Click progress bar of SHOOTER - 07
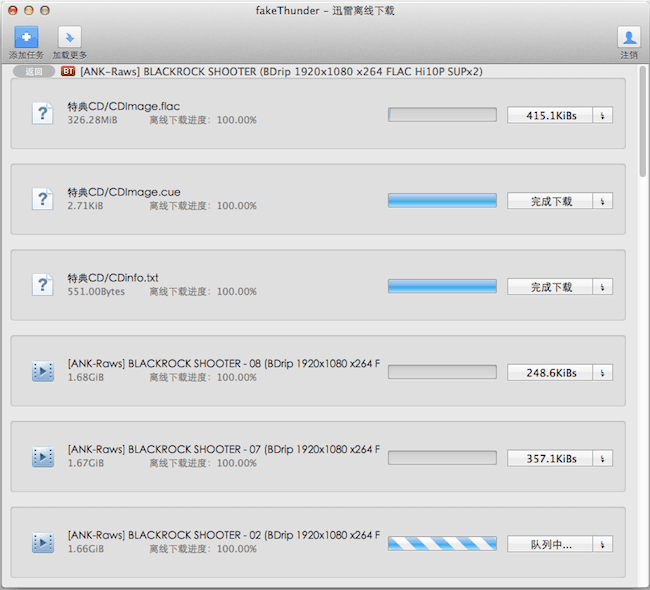The image size is (650, 590). [x=442, y=458]
